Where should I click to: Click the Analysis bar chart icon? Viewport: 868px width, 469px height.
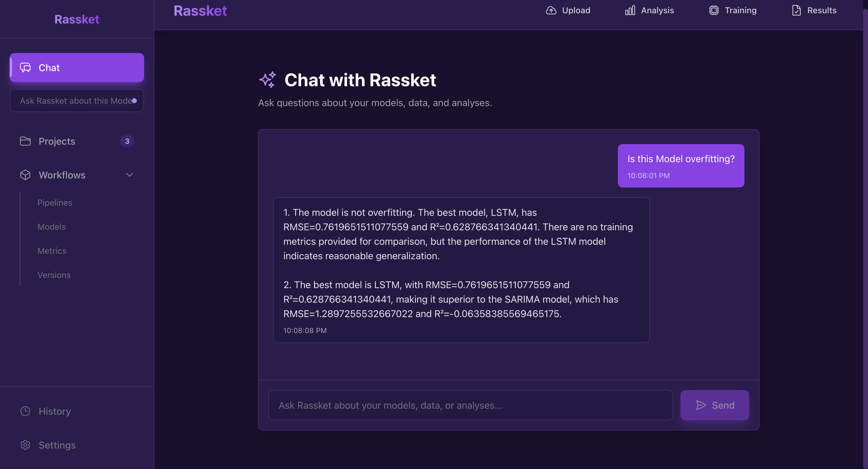click(630, 11)
